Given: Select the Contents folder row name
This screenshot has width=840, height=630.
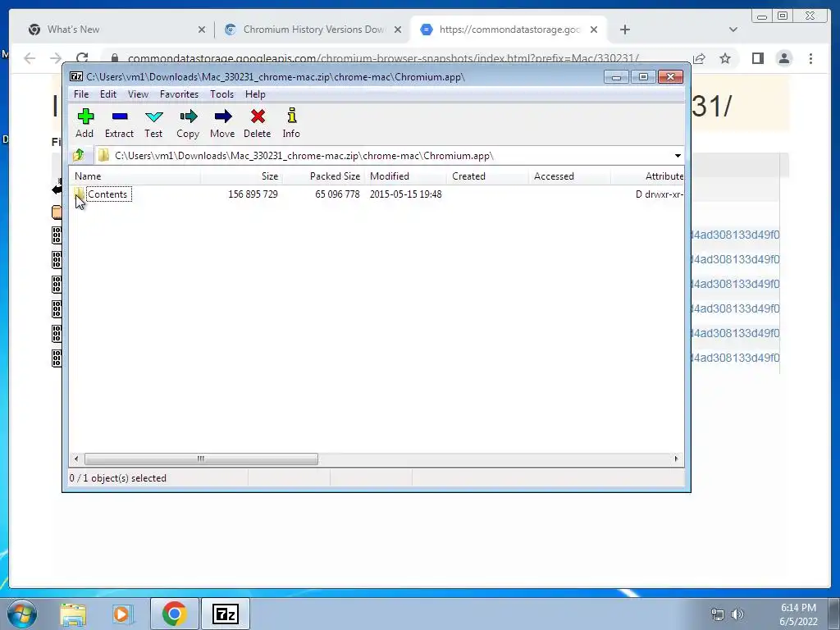Looking at the screenshot, I should (107, 194).
